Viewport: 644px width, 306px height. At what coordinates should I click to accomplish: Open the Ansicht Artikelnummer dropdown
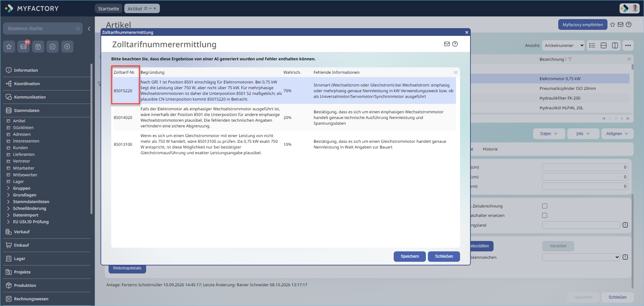tap(564, 46)
